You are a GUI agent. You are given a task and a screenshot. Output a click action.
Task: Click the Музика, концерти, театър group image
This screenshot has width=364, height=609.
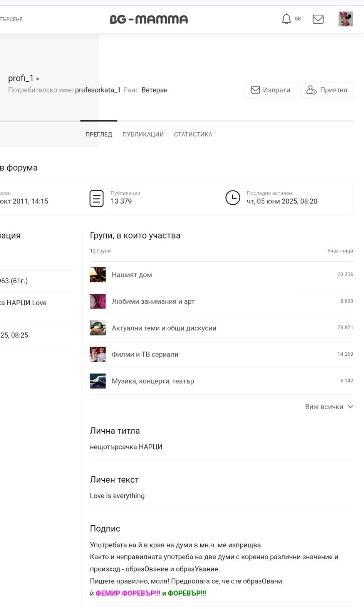[x=98, y=381]
